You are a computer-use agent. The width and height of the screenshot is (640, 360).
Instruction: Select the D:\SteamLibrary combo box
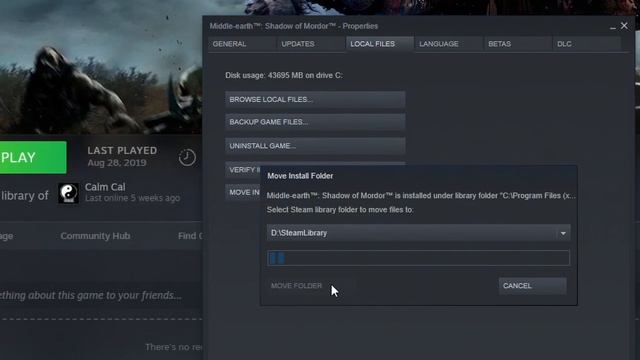418,233
